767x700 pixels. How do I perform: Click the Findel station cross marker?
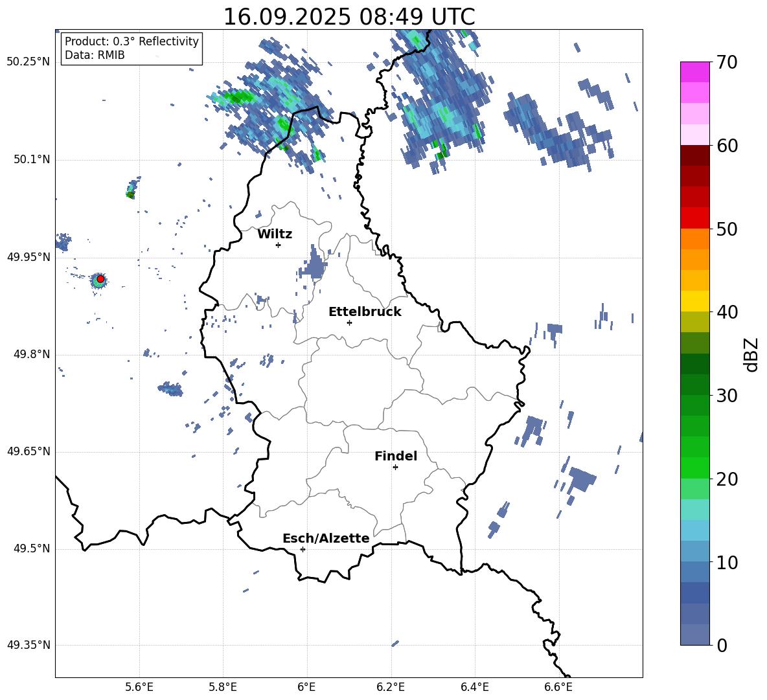395,467
